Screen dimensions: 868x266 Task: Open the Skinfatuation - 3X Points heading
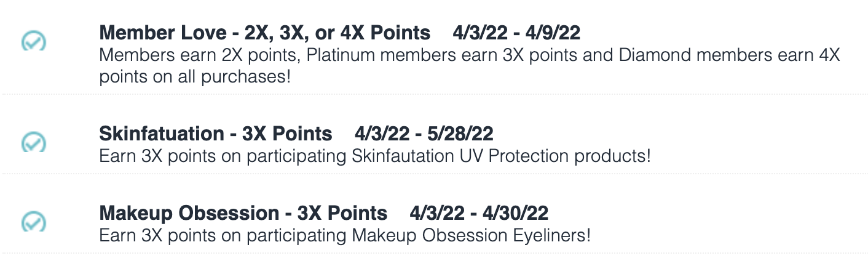216,134
